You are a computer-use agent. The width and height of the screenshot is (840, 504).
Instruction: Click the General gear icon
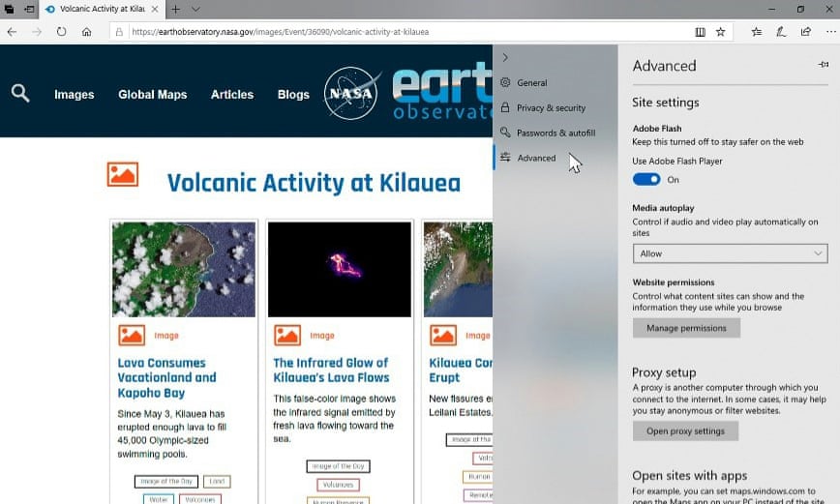coord(504,82)
